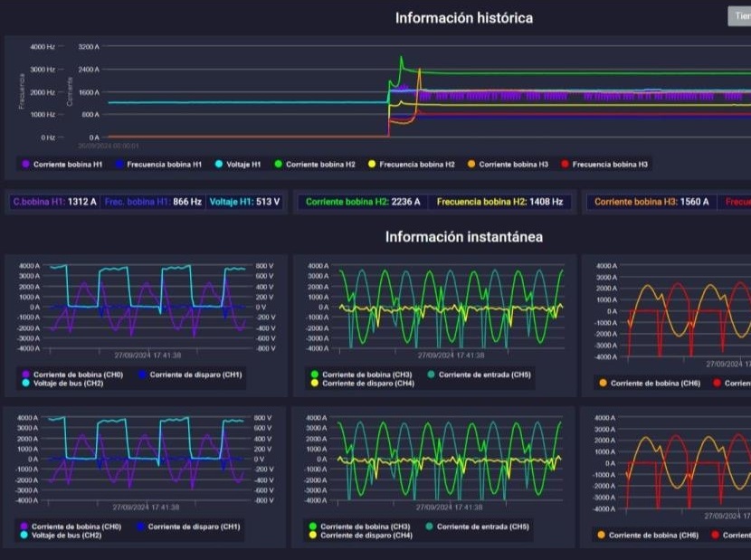Click the 4000 Hz axis tick label
The width and height of the screenshot is (751, 560).
pyautogui.click(x=43, y=46)
